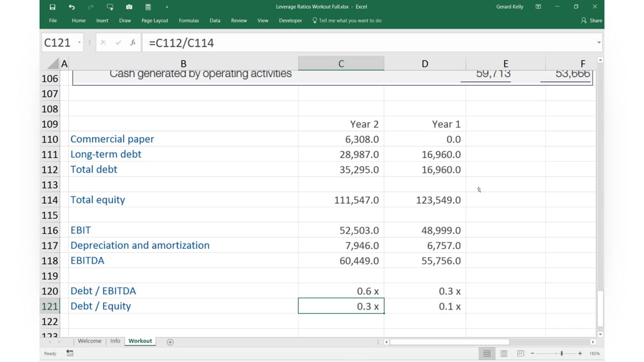Image resolution: width=644 pixels, height=362 pixels.
Task: Add a new sheet with the plus icon
Action: tap(170, 342)
